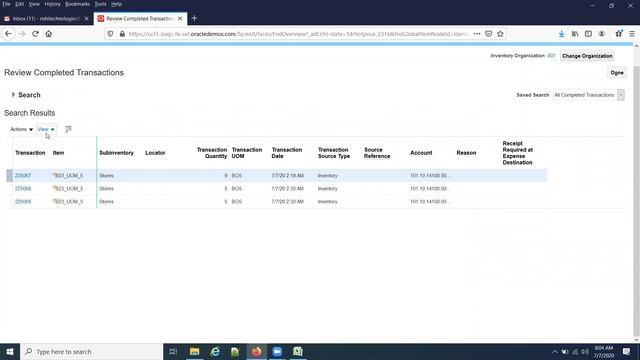Reload the current page

(36, 34)
